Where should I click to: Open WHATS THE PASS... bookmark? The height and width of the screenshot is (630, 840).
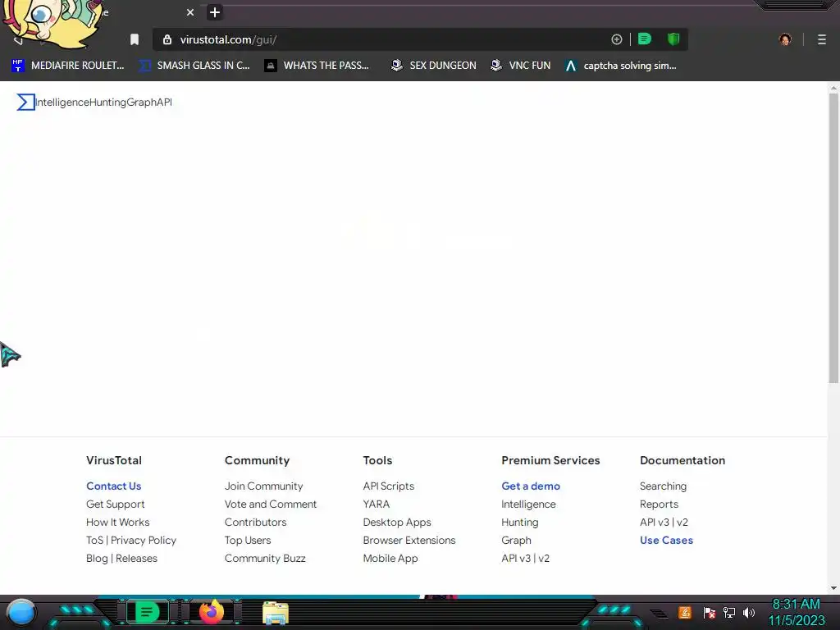click(x=317, y=66)
